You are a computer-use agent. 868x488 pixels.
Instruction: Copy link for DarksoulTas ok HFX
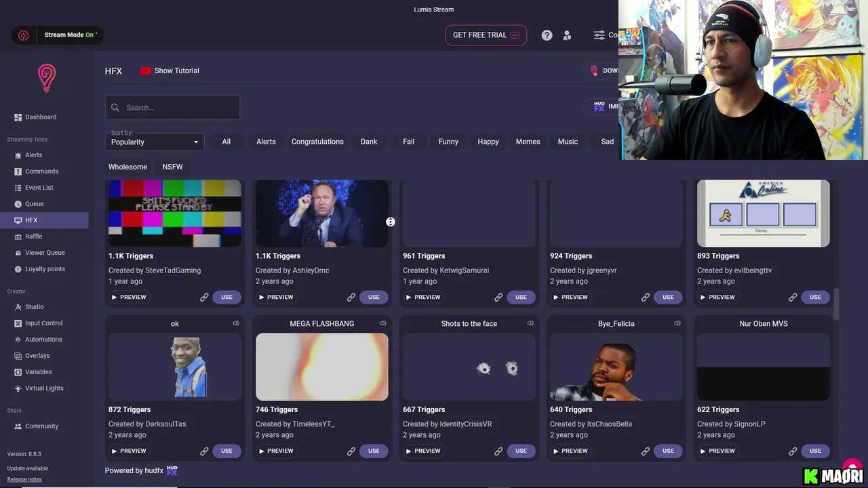(x=204, y=451)
